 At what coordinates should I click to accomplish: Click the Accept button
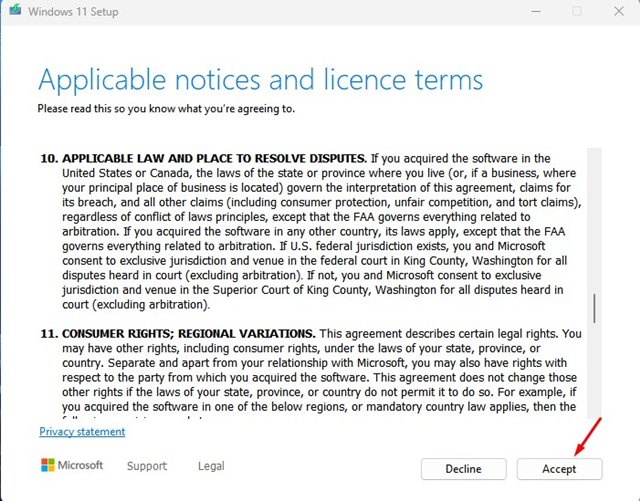tap(560, 468)
